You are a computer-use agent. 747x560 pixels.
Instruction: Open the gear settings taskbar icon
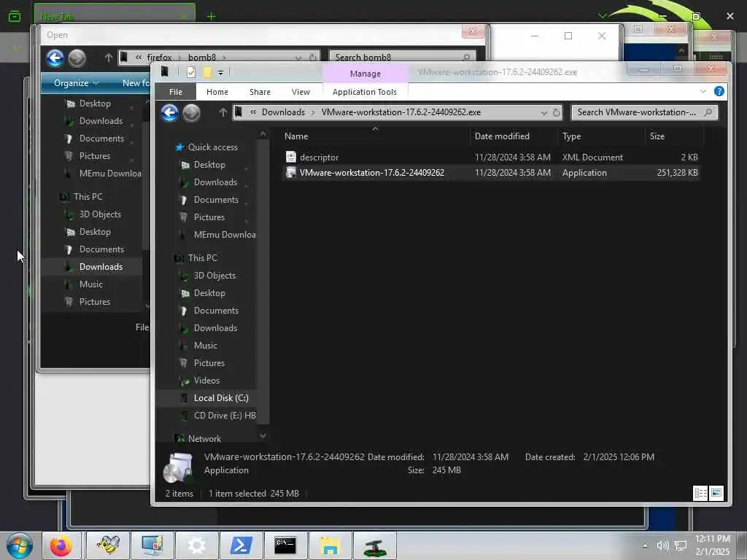[196, 545]
